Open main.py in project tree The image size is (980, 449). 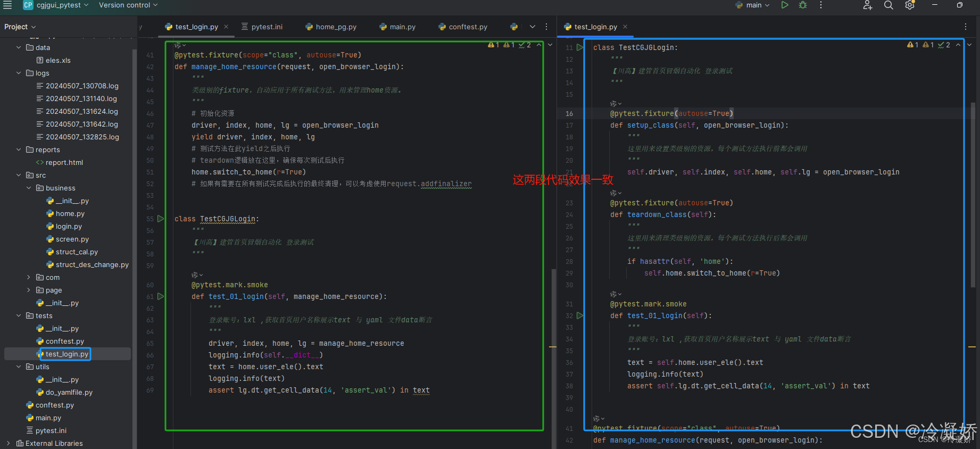point(48,418)
